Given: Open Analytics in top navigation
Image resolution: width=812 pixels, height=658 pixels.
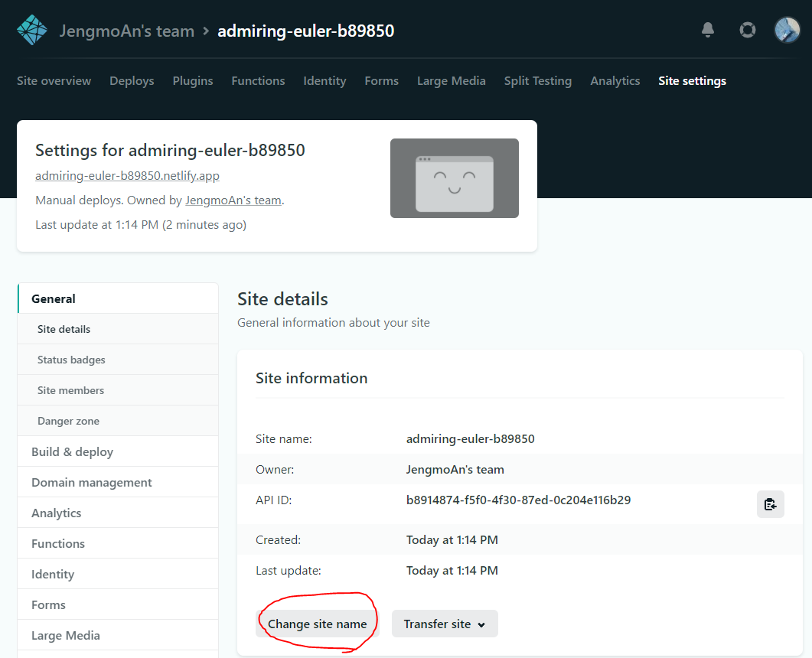Looking at the screenshot, I should [x=615, y=81].
